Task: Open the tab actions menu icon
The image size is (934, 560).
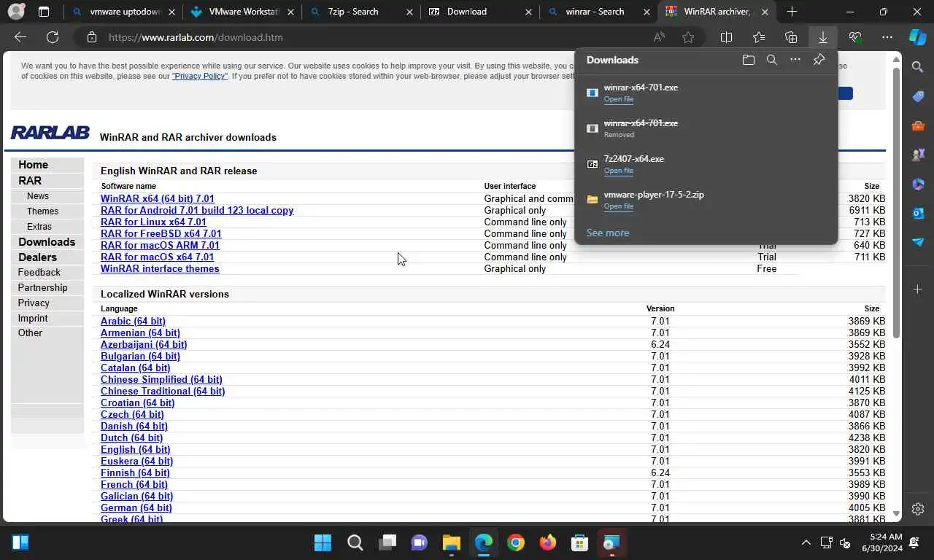Action: coord(44,12)
